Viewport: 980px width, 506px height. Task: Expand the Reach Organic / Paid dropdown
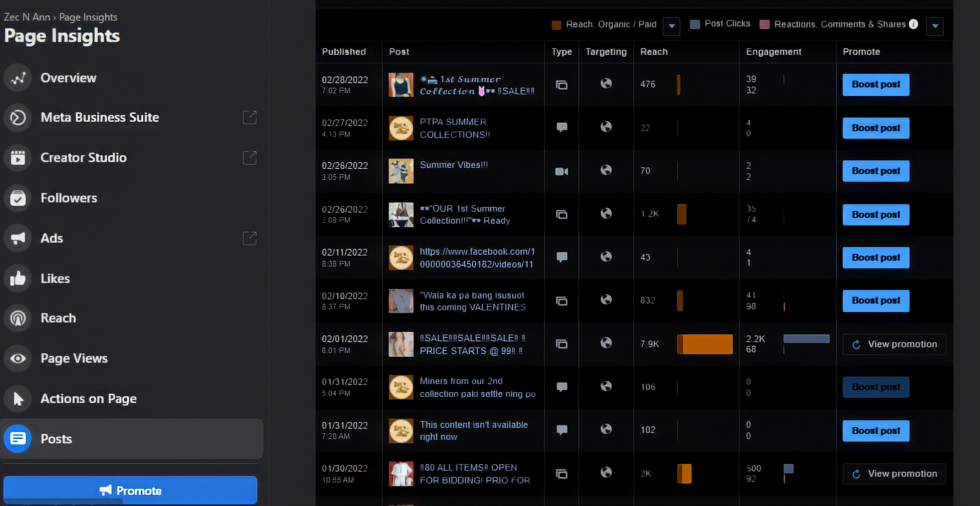pyautogui.click(x=671, y=26)
